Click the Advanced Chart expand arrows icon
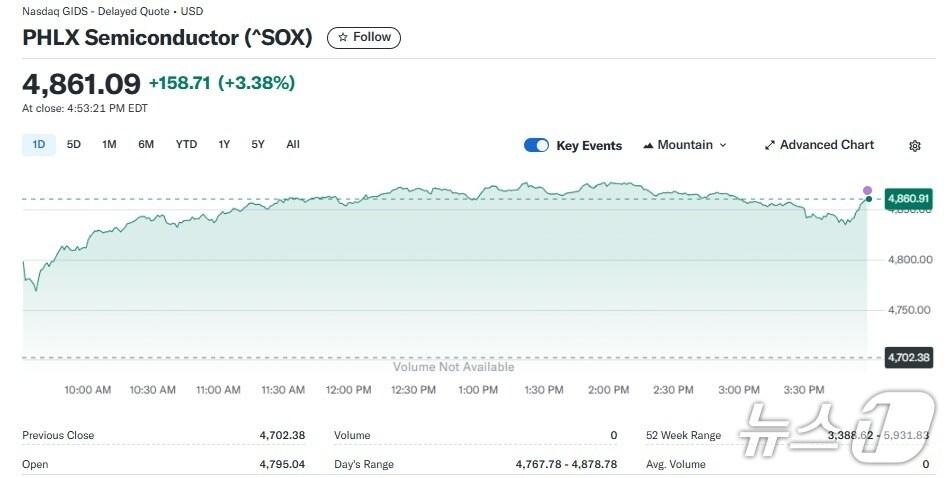 click(769, 146)
